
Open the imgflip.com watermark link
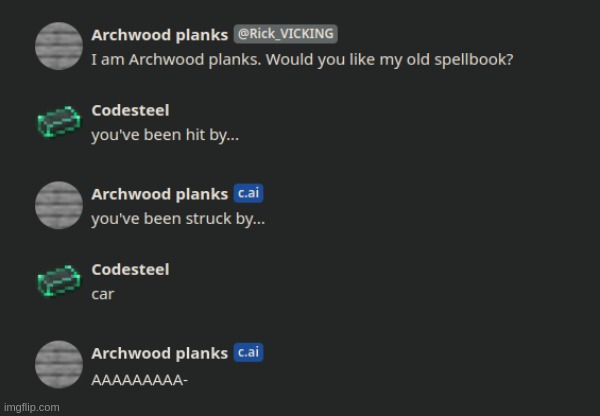(32, 407)
